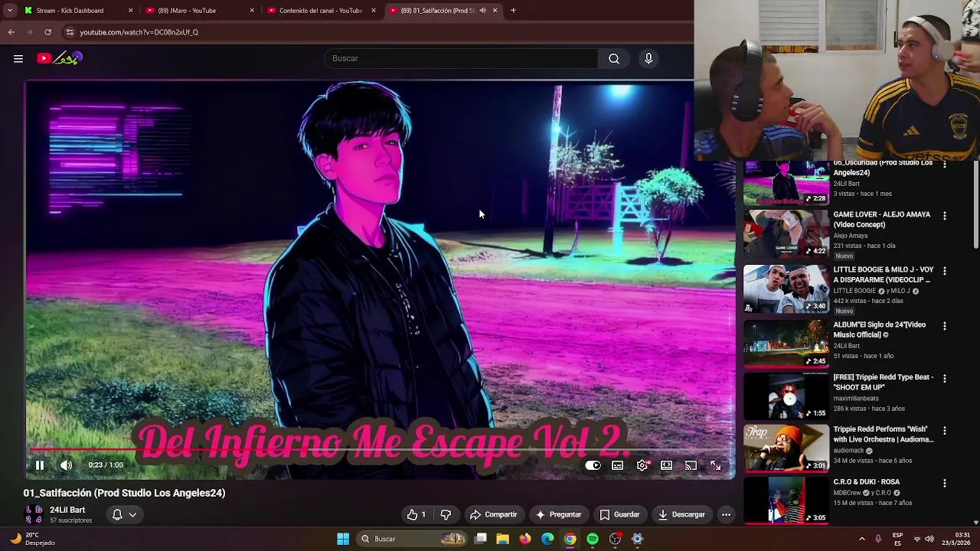This screenshot has height=551, width=980.
Task: Switch to theater mode
Action: click(667, 465)
